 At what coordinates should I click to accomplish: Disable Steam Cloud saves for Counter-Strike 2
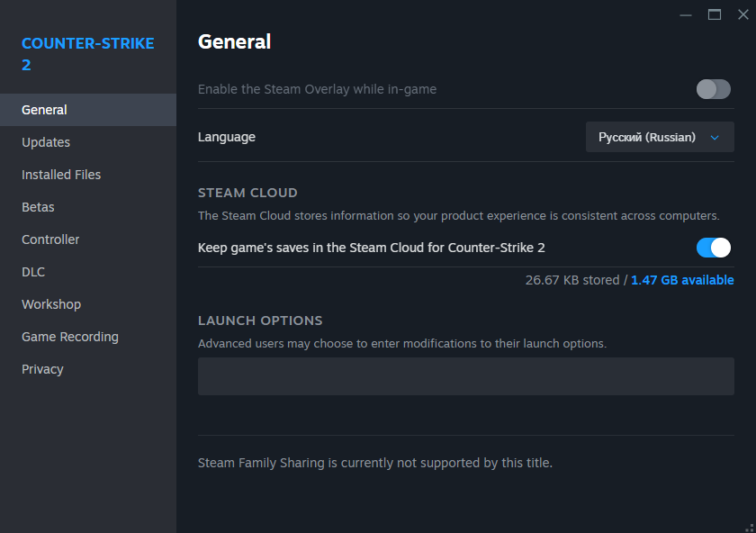pyautogui.click(x=713, y=248)
